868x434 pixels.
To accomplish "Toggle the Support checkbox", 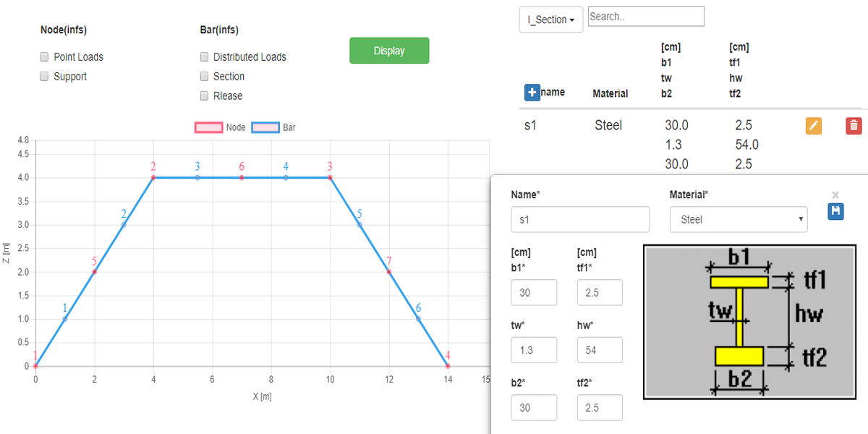I will 44,76.
